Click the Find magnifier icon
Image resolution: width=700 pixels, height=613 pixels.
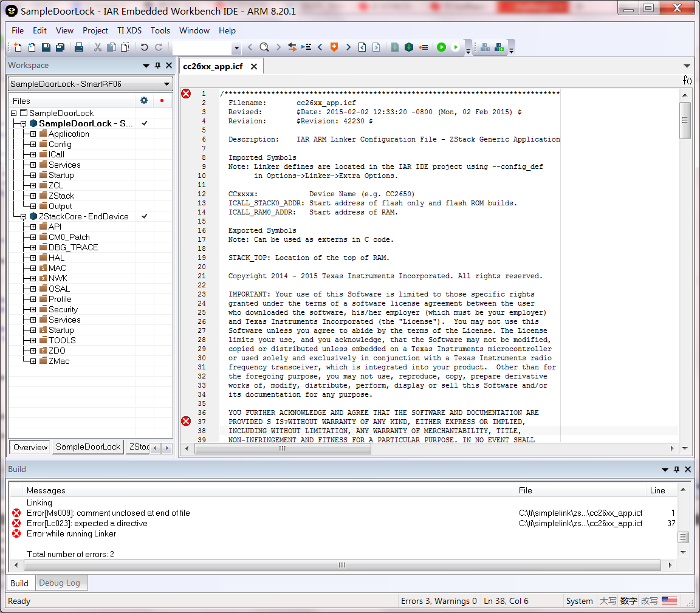click(264, 47)
